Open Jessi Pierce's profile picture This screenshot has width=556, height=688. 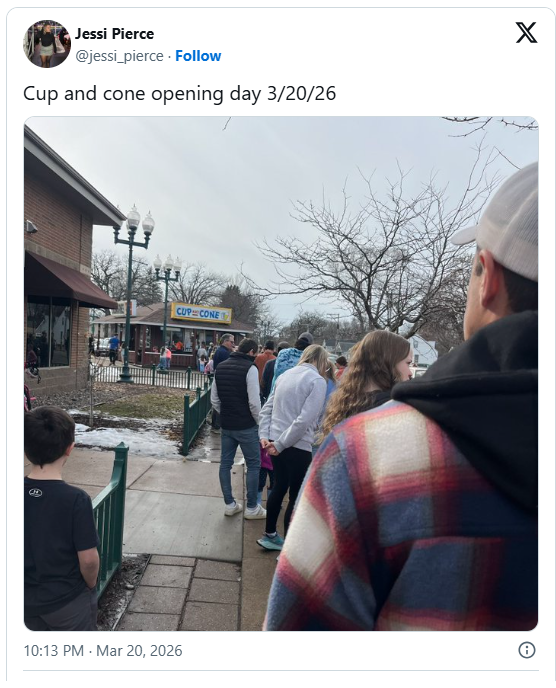click(47, 44)
